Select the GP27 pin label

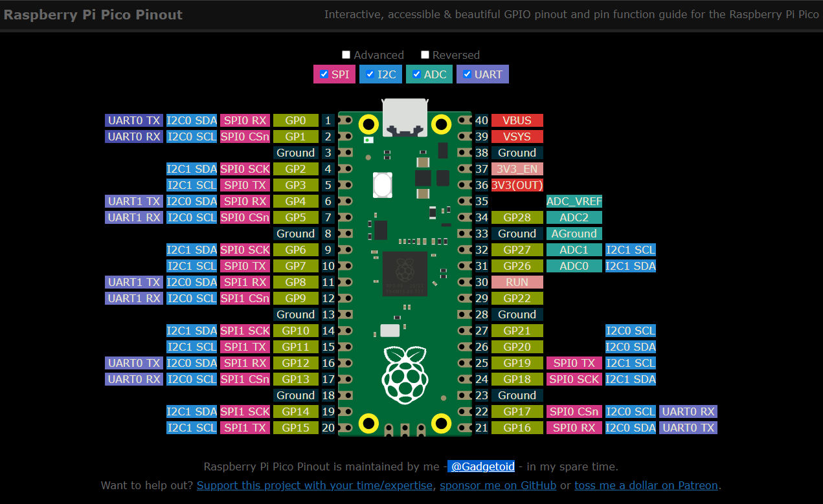[517, 250]
